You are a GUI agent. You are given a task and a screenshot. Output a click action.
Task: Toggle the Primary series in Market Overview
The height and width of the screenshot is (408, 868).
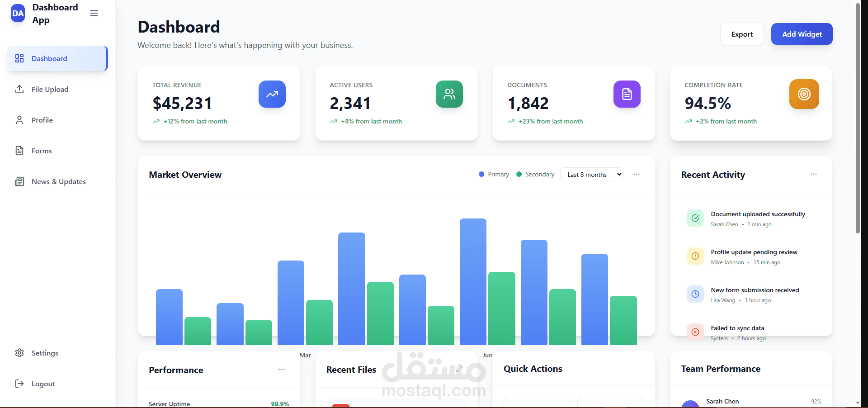click(493, 174)
